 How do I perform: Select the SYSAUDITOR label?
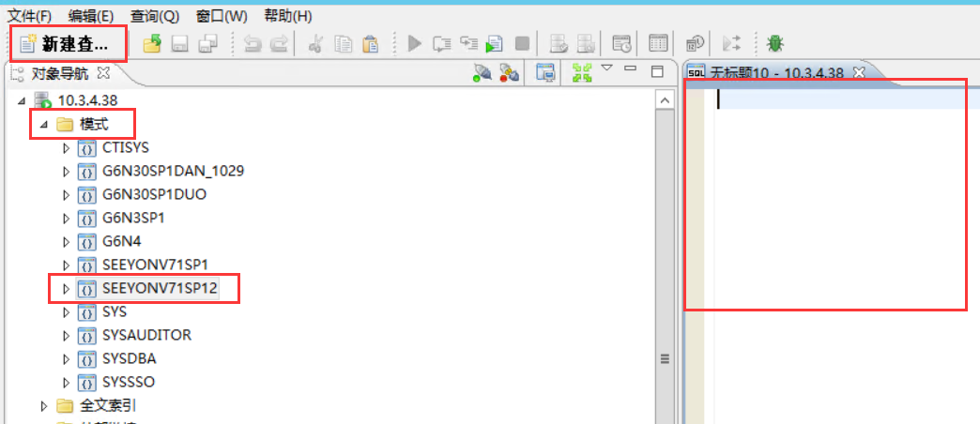(x=146, y=335)
